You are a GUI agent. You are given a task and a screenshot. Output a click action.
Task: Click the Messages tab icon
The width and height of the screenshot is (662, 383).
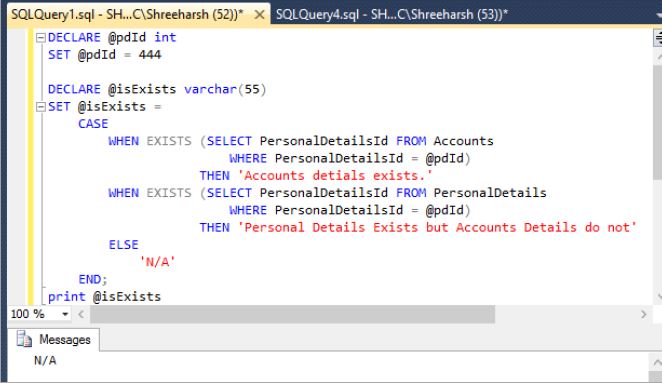(24, 339)
